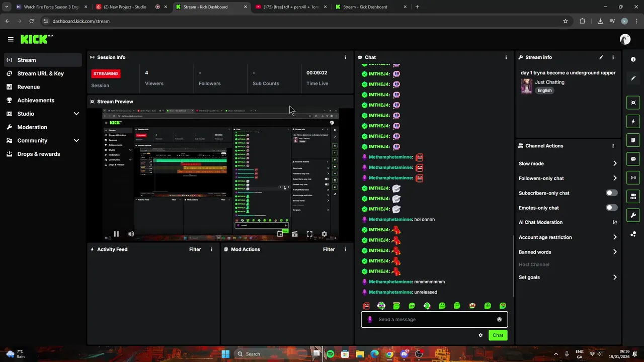Image resolution: width=644 pixels, height=362 pixels.
Task: Open the info icon in right toolbar
Action: pyautogui.click(x=633, y=59)
